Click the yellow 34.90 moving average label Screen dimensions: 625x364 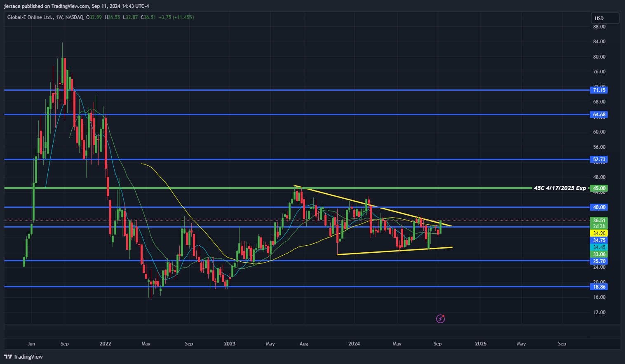pos(599,233)
